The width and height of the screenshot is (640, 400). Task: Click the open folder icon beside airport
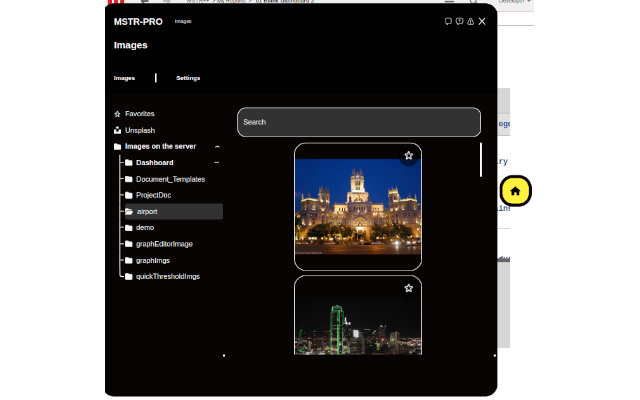coord(129,211)
